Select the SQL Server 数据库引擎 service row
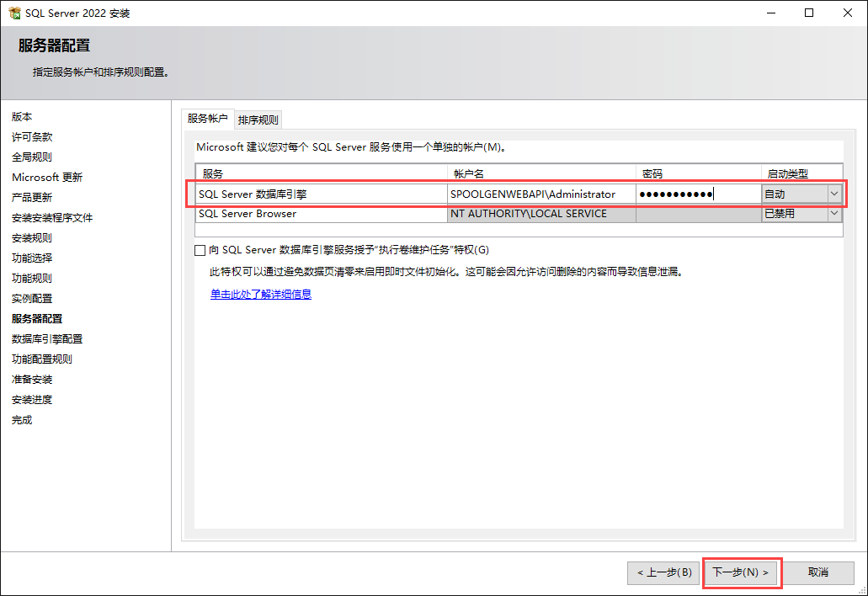 point(320,194)
